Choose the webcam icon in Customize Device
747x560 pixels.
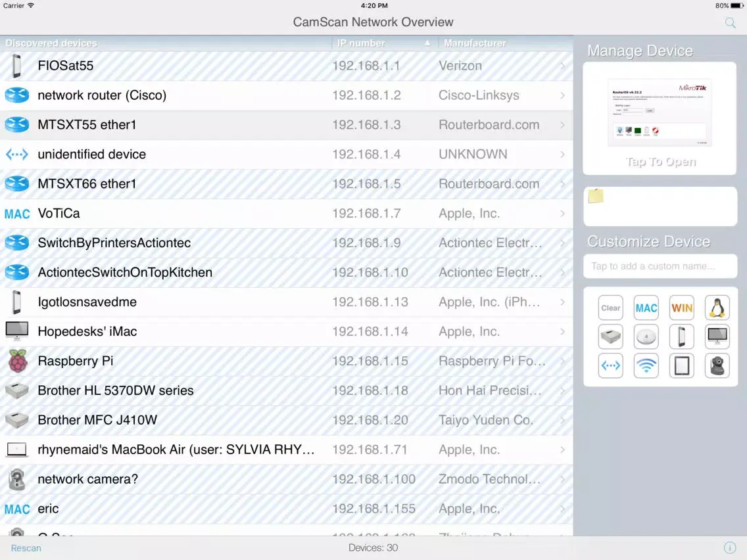point(717,365)
